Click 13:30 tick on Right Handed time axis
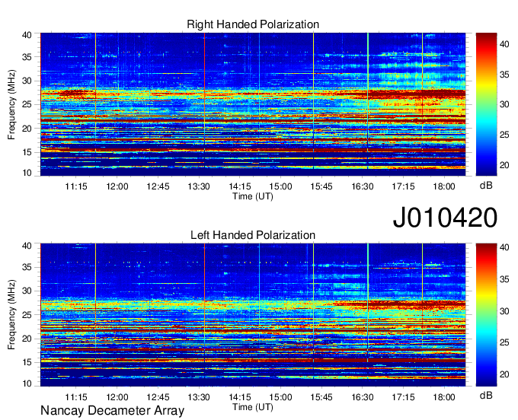The height and width of the screenshot is (420, 518). (199, 186)
